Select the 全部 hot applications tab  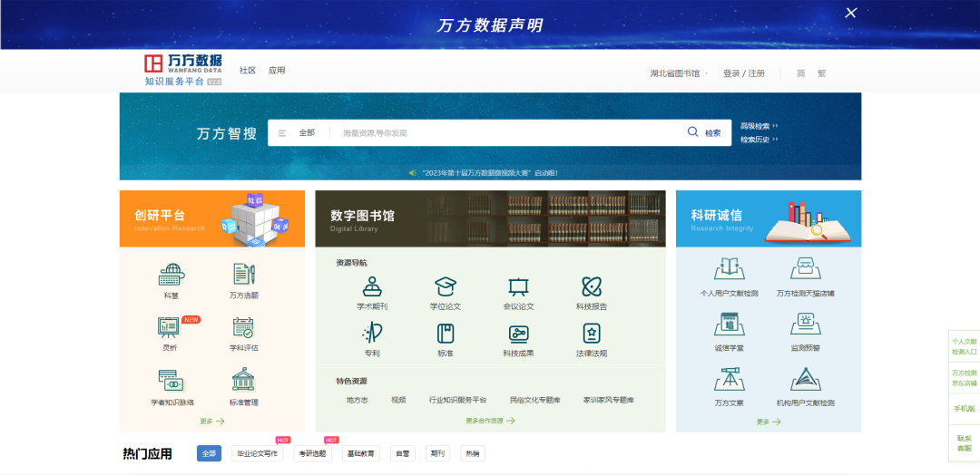[x=209, y=454]
